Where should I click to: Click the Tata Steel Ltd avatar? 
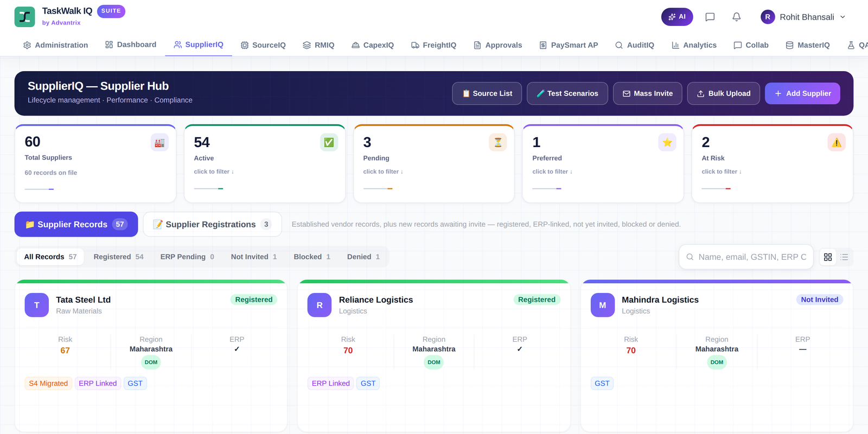point(37,305)
